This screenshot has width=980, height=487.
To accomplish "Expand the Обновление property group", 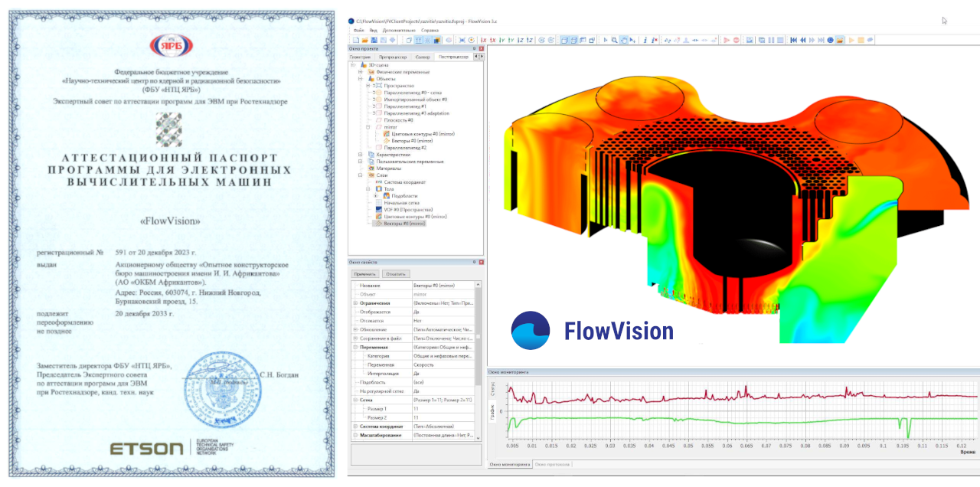I will [x=355, y=329].
